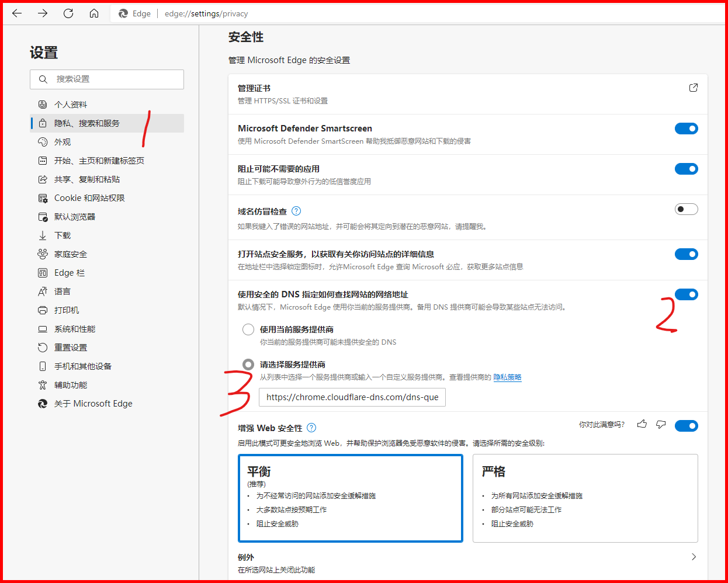
Task: Give thumbs down for 你对此满意吗
Action: pos(661,424)
